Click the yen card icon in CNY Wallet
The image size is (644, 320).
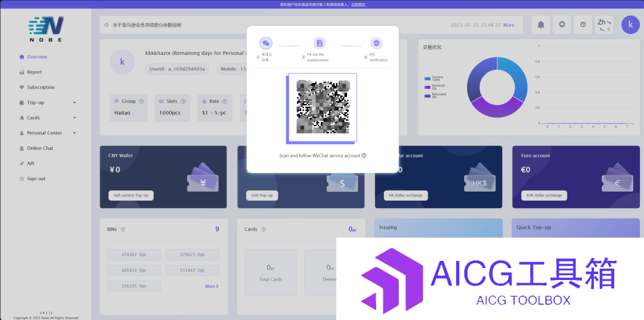pos(203,177)
